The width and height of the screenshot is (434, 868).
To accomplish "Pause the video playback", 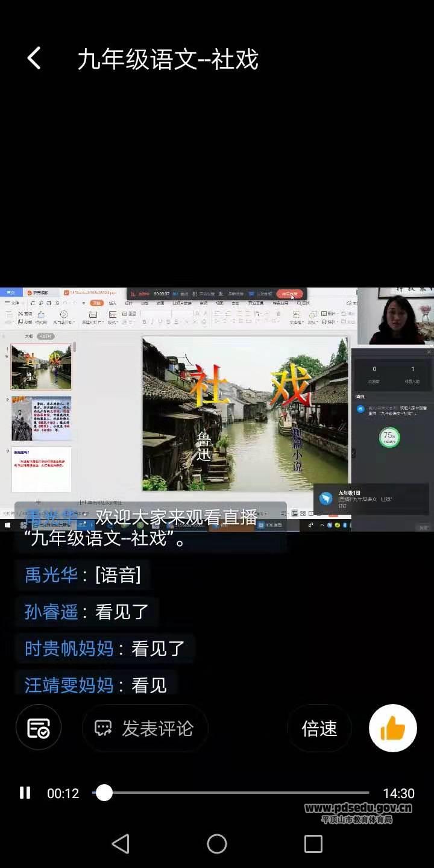I will coord(25,793).
